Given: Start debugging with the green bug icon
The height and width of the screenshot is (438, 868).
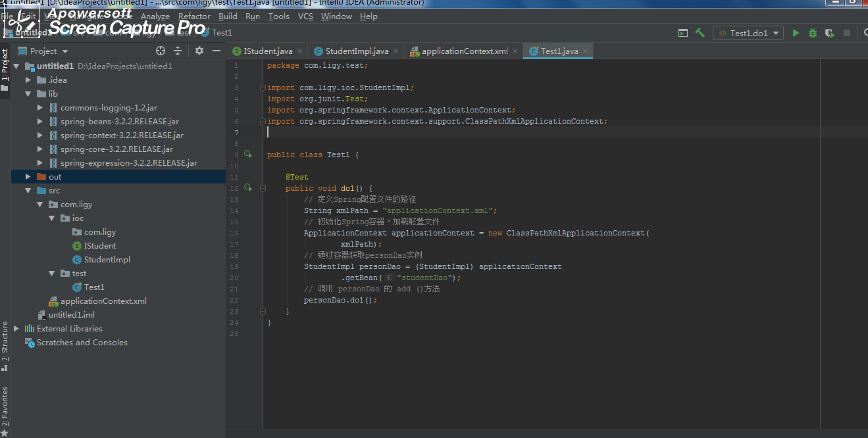Looking at the screenshot, I should pos(813,33).
